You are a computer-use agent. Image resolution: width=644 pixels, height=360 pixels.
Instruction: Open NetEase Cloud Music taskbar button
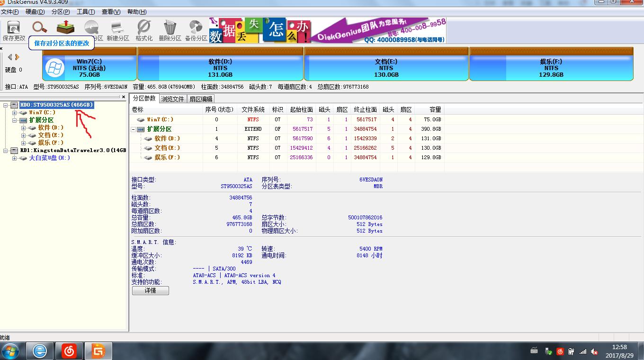coord(69,351)
